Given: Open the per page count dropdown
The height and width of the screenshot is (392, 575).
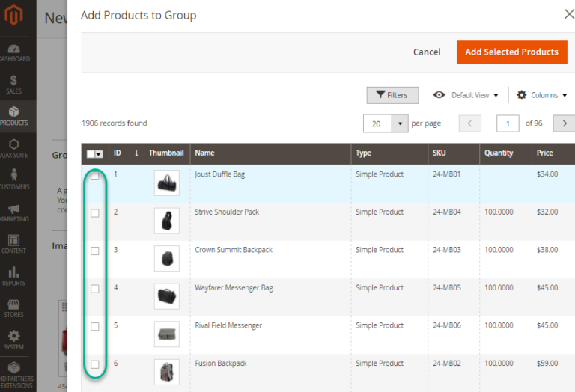Looking at the screenshot, I should click(x=401, y=123).
